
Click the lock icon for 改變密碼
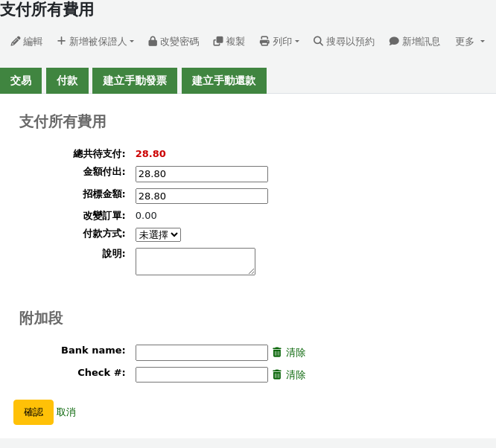(153, 42)
